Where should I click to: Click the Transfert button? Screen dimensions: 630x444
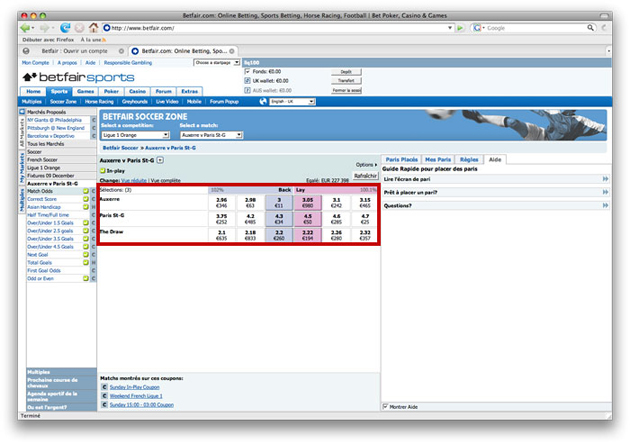point(346,81)
